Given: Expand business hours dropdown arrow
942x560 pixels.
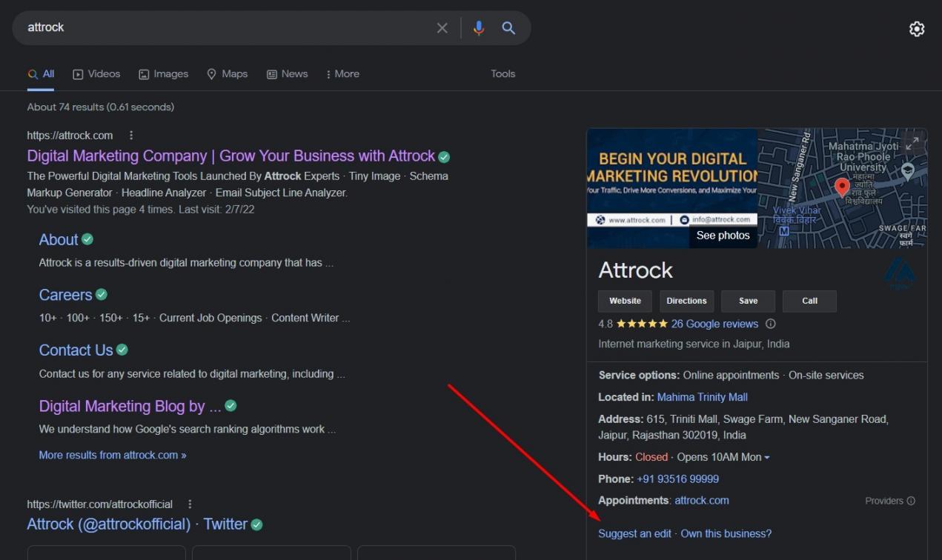Looking at the screenshot, I should pos(767,458).
